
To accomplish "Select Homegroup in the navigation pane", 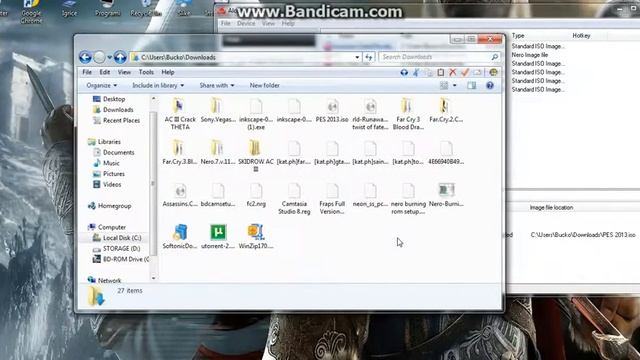I will tap(109, 206).
